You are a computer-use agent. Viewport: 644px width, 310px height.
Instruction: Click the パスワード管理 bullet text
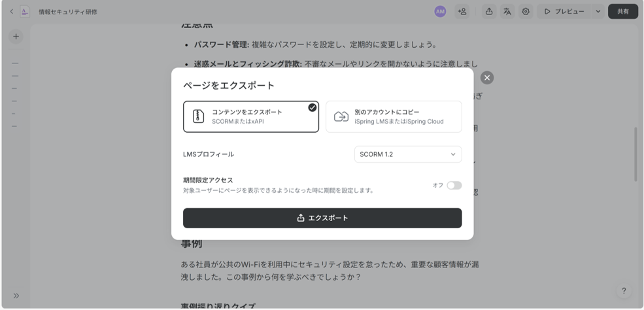[220, 44]
